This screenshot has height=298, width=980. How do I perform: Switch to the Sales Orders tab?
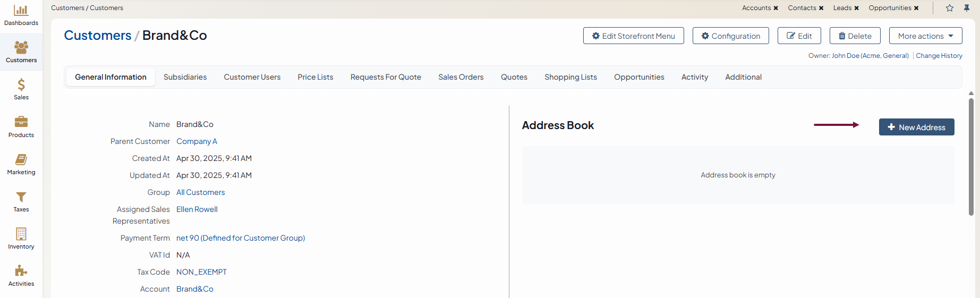pos(461,77)
